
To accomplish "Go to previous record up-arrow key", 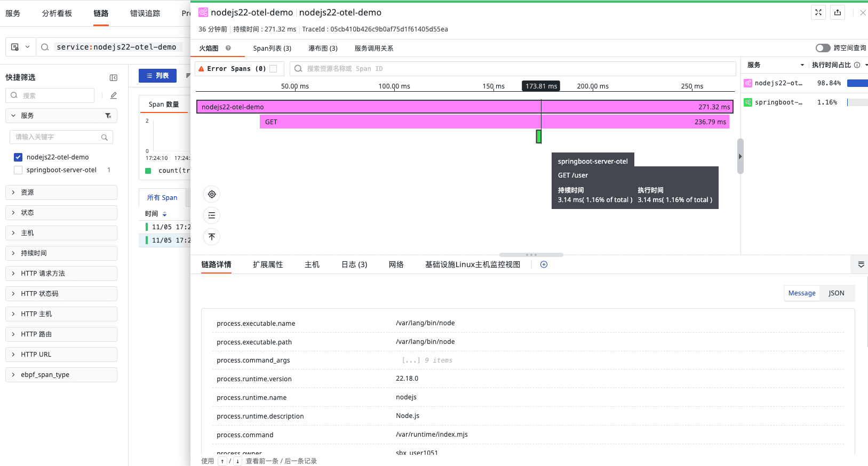I will pos(222,461).
